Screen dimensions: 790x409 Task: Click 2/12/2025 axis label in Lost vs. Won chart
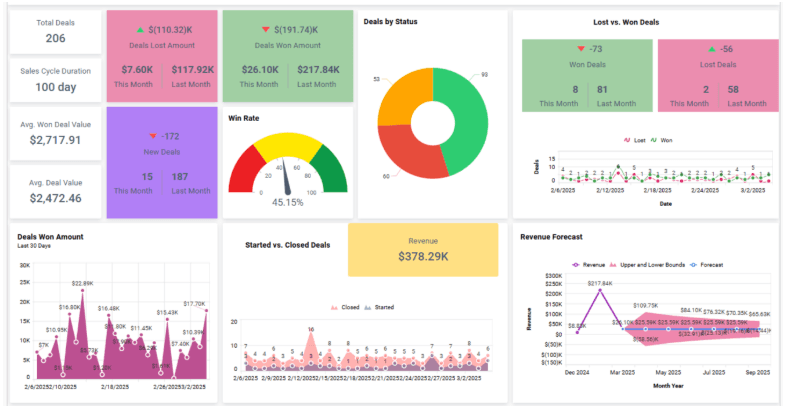point(610,190)
